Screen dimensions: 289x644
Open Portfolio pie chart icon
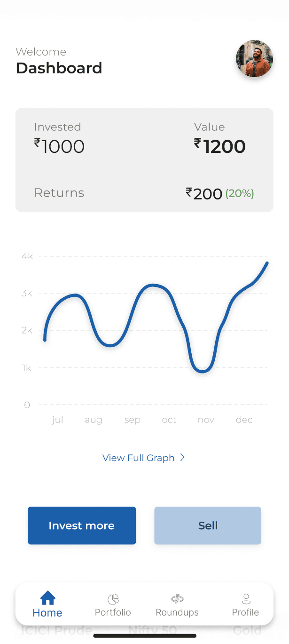(x=113, y=599)
